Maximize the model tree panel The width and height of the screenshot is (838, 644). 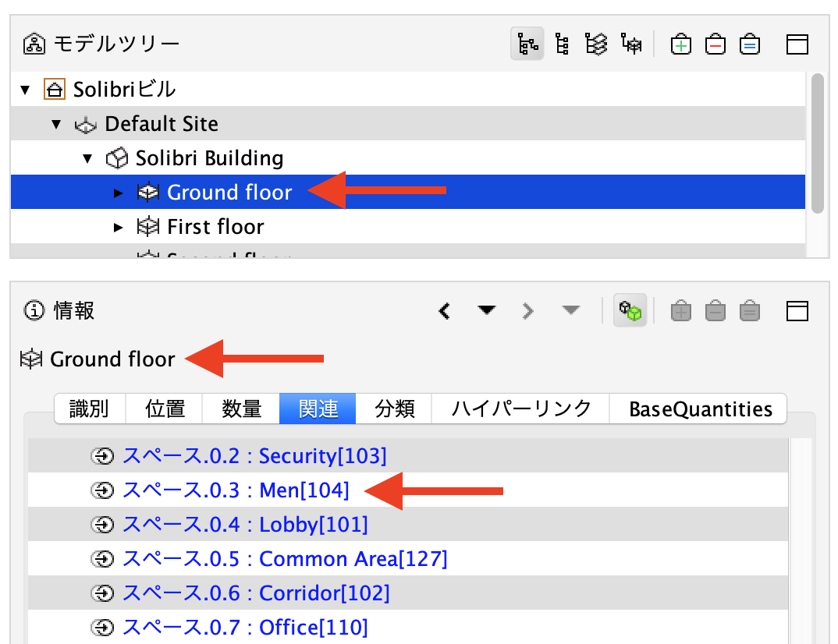[797, 44]
